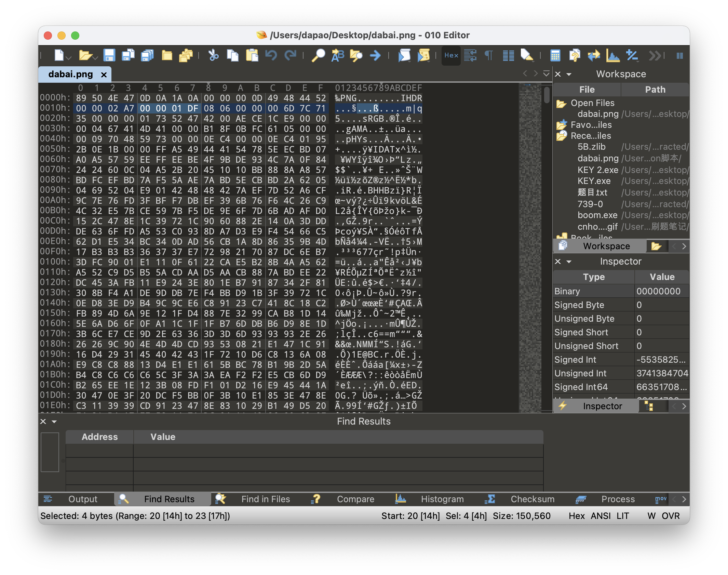Click the Close All files icon
Image resolution: width=728 pixels, height=575 pixels.
tap(186, 55)
